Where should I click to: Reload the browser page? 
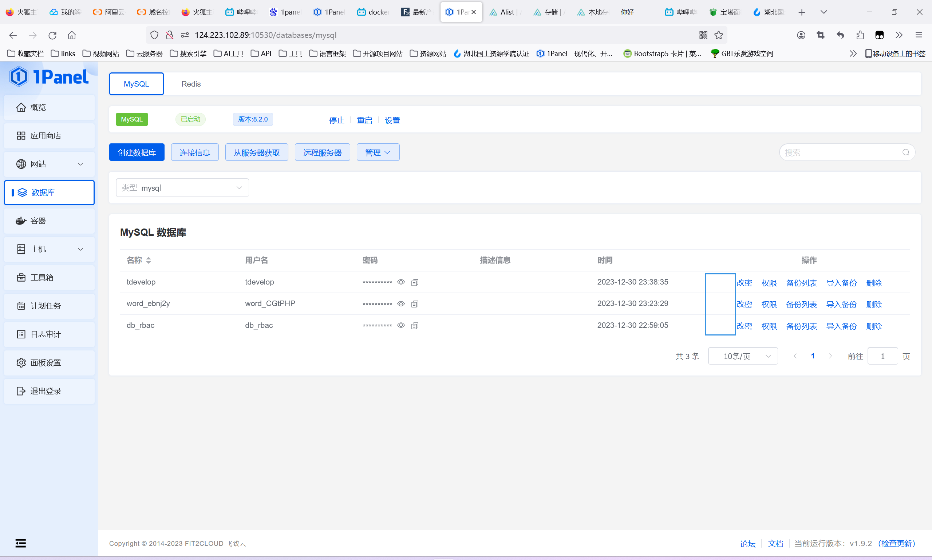pos(52,35)
